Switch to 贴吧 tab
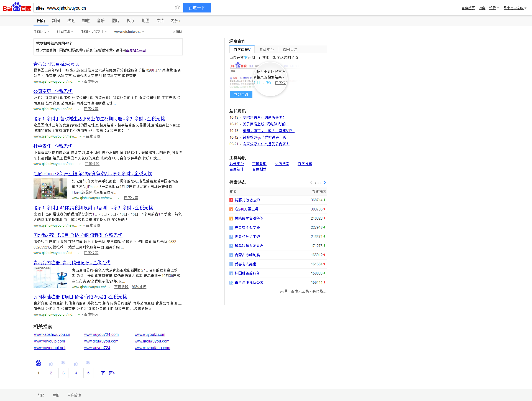Screen dimensions: 532x401 71,21
